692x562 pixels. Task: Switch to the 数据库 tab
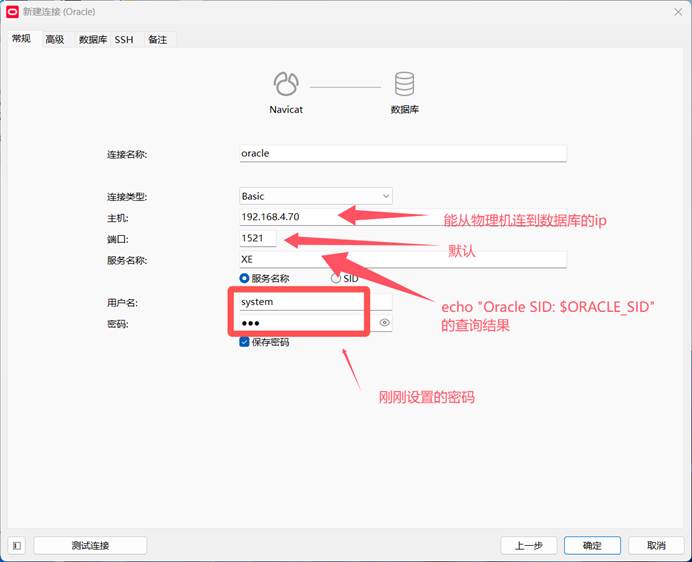(x=93, y=40)
